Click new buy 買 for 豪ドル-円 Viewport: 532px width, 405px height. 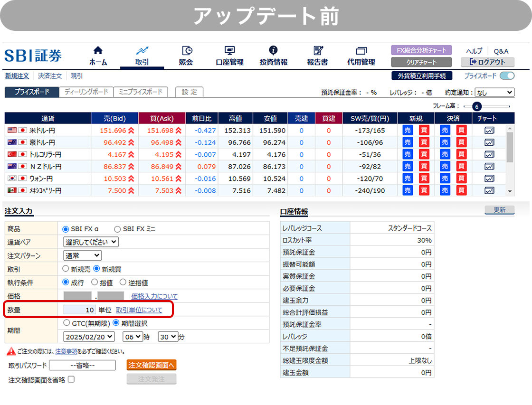[424, 142]
